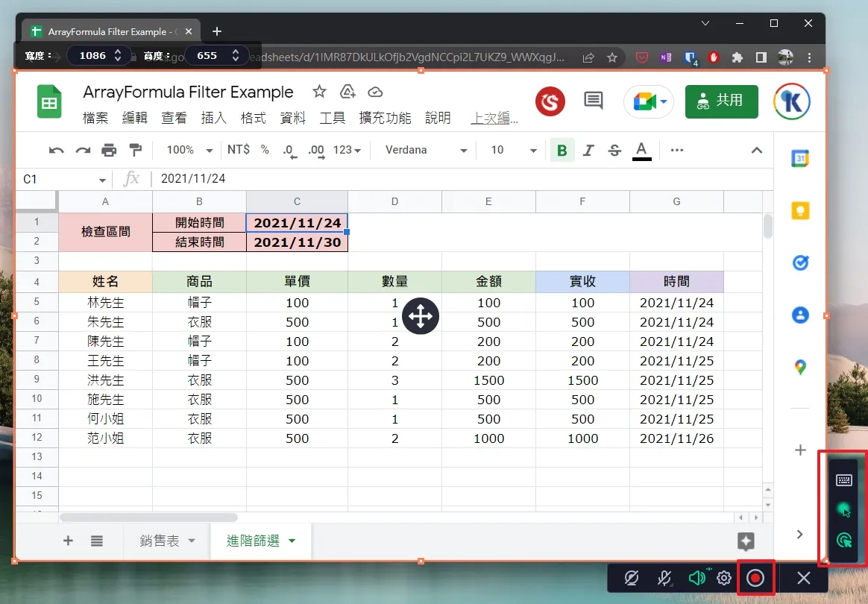
Task: Open the 擴充功能 menu
Action: 386,118
